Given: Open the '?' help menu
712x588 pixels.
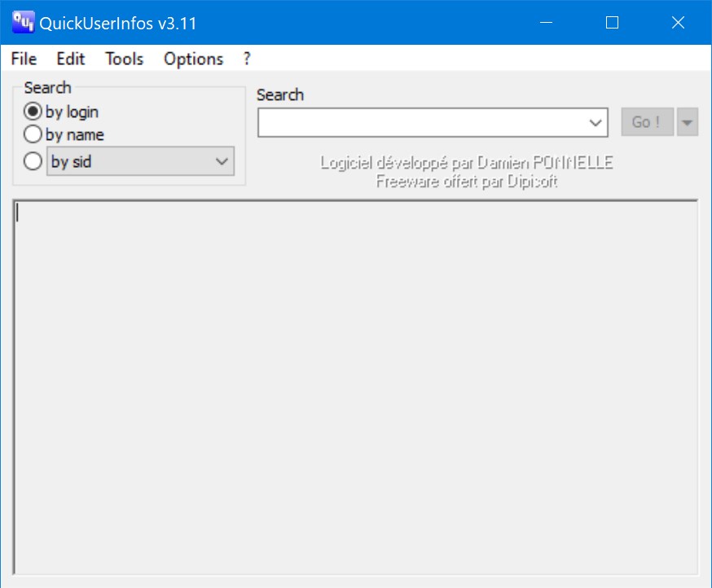Looking at the screenshot, I should point(245,59).
